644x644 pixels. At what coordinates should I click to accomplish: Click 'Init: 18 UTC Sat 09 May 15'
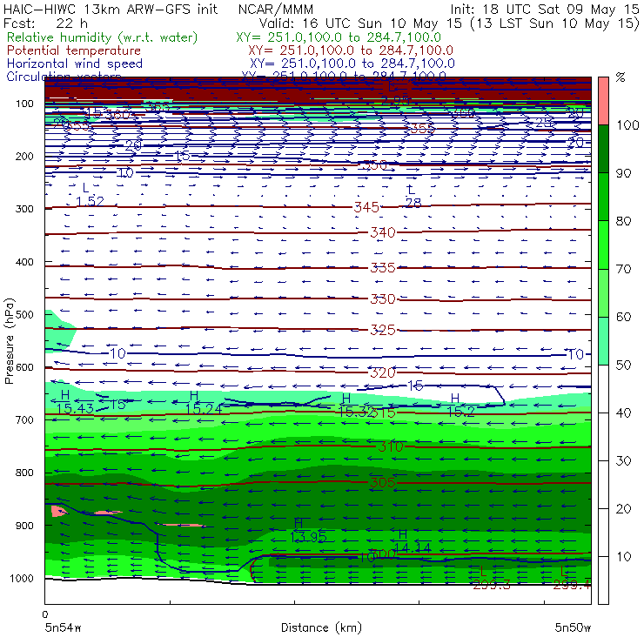pos(545,9)
